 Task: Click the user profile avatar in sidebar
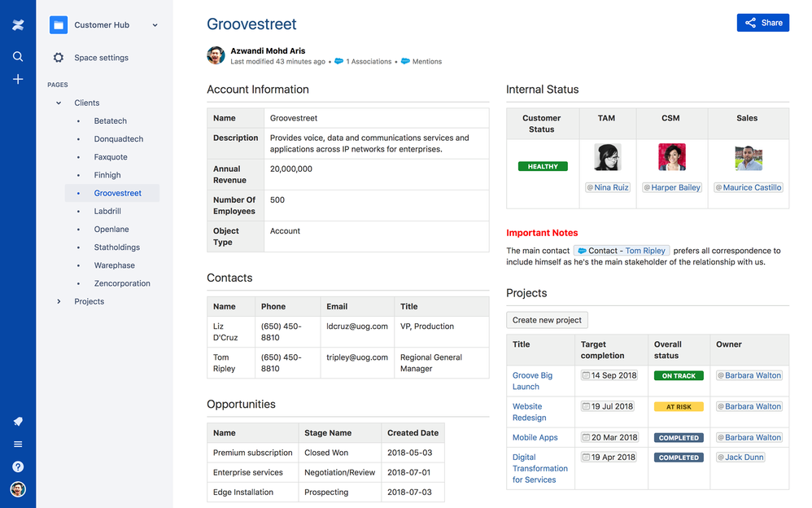click(x=18, y=489)
